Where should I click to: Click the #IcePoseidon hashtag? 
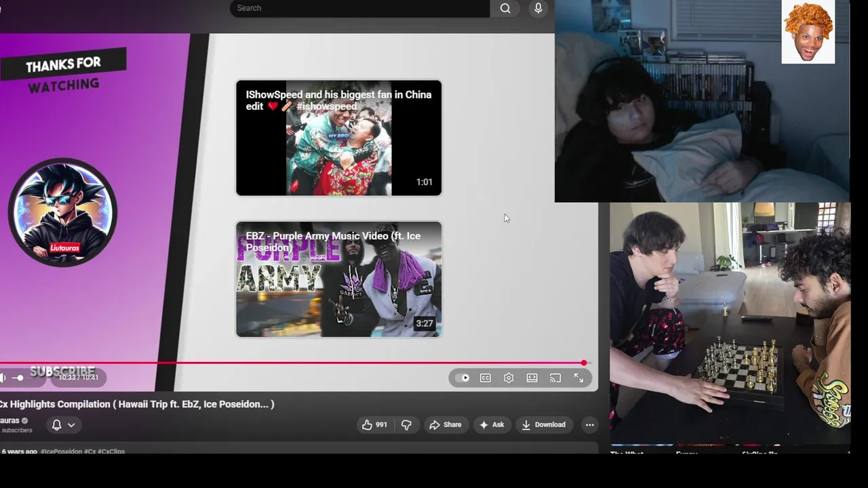click(61, 451)
